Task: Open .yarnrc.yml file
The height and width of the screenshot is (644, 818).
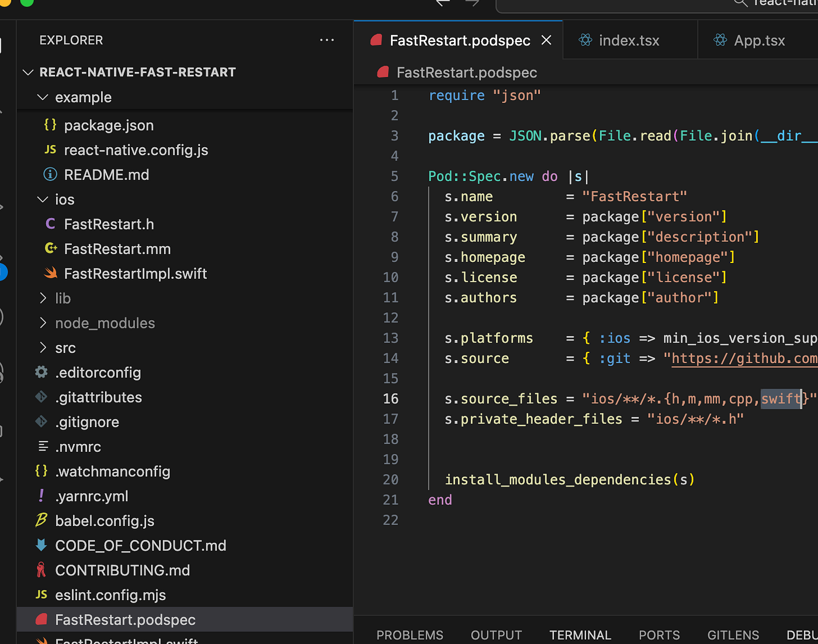Action: click(184, 496)
